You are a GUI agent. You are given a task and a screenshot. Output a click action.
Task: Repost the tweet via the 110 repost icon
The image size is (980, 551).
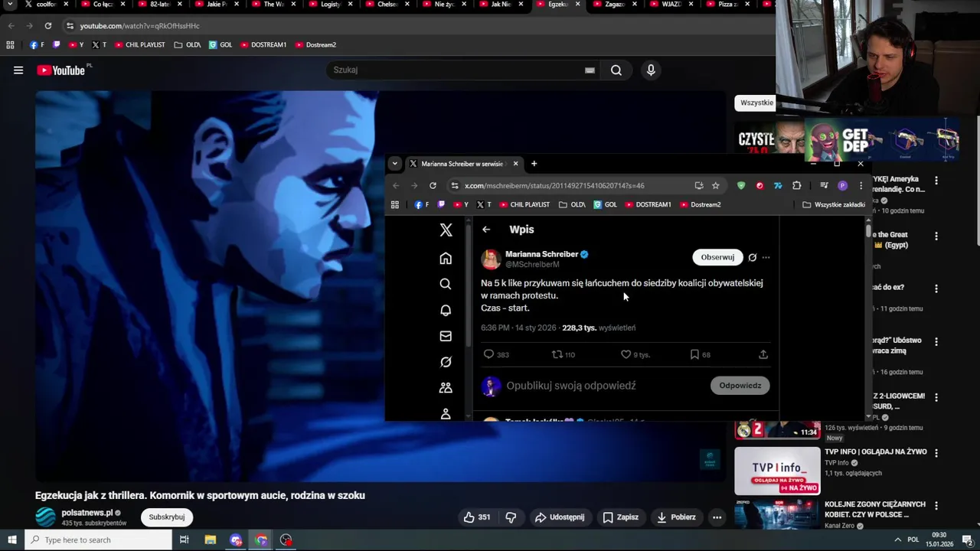tap(557, 354)
